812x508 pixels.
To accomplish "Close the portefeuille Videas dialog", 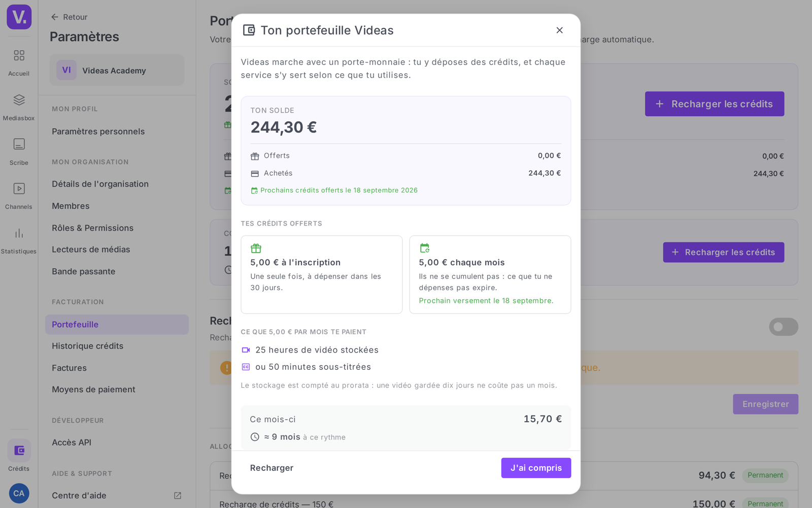I will (559, 30).
